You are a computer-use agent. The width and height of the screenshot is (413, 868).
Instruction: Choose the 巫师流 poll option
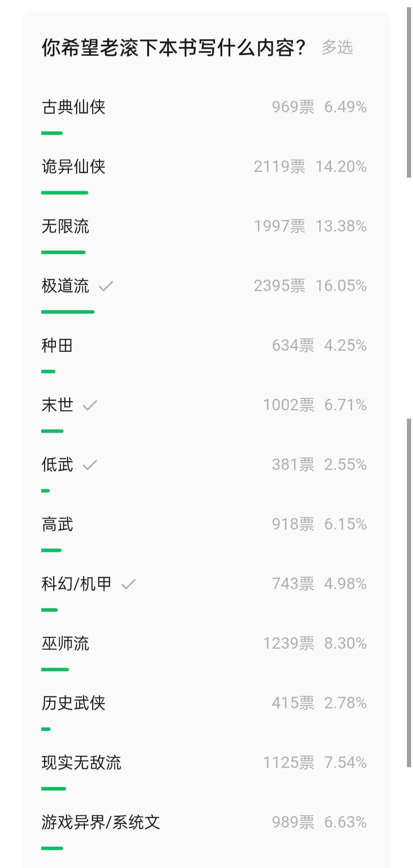(65, 644)
